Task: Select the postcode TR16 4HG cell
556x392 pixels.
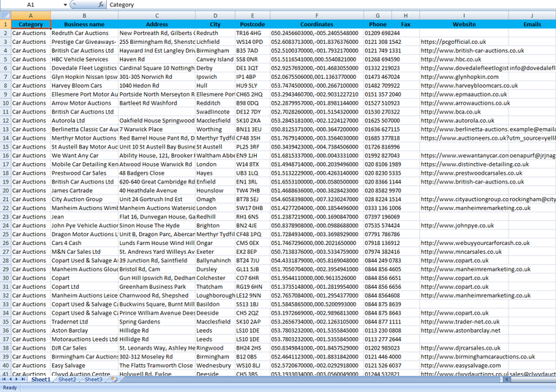Action: click(252, 33)
